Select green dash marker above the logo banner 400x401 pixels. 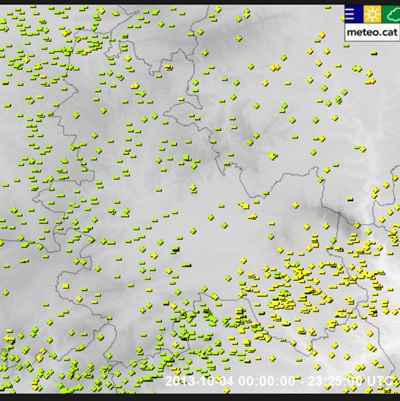(x=328, y=7)
